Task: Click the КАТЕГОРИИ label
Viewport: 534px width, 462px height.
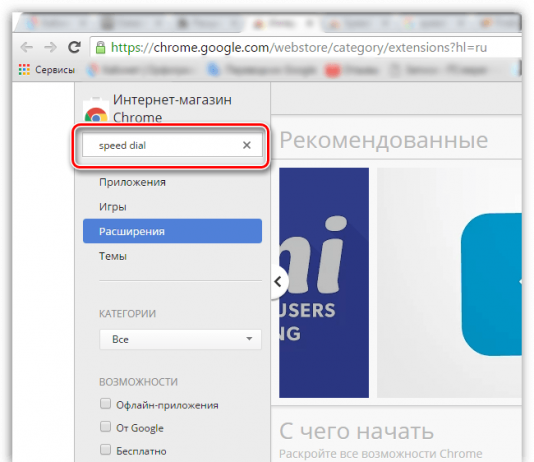Action: pos(127,314)
